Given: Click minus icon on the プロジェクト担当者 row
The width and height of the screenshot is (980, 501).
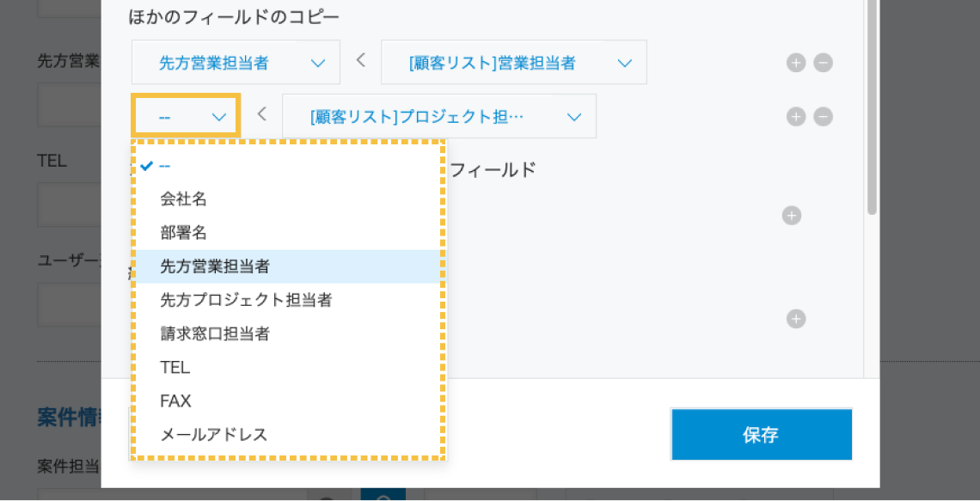Looking at the screenshot, I should pos(824,116).
